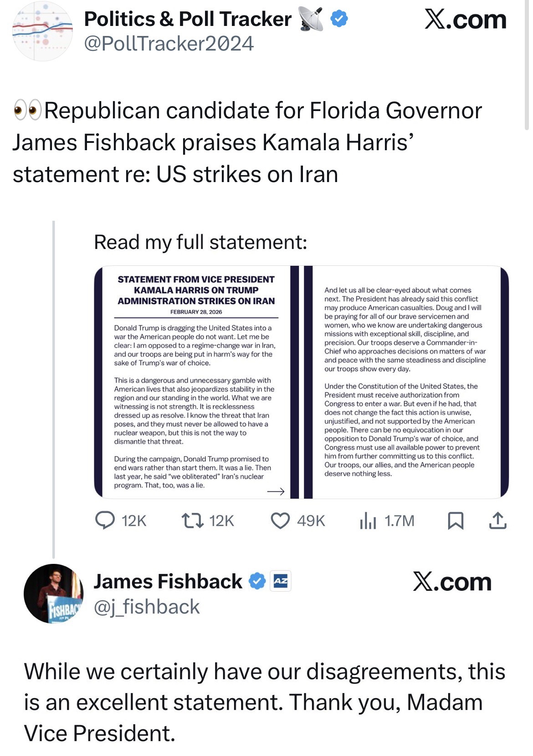
Task: Like the quoted tweet heart icon
Action: [280, 520]
